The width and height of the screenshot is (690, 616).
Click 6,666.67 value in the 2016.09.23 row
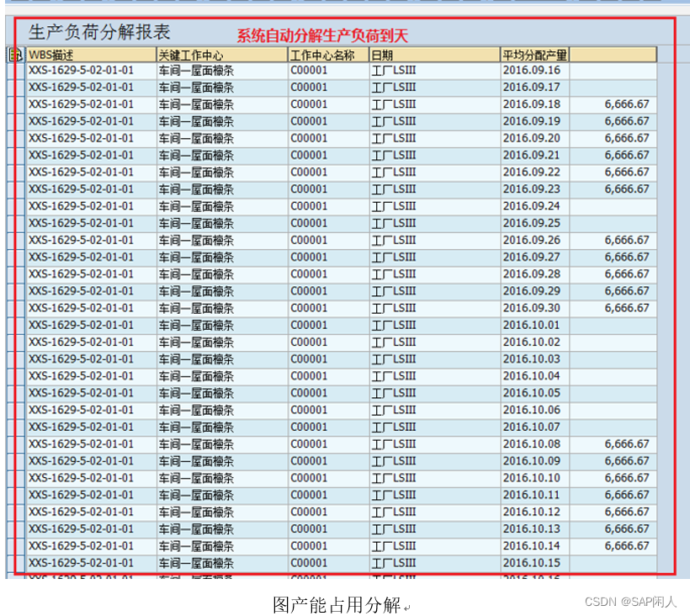pos(627,189)
